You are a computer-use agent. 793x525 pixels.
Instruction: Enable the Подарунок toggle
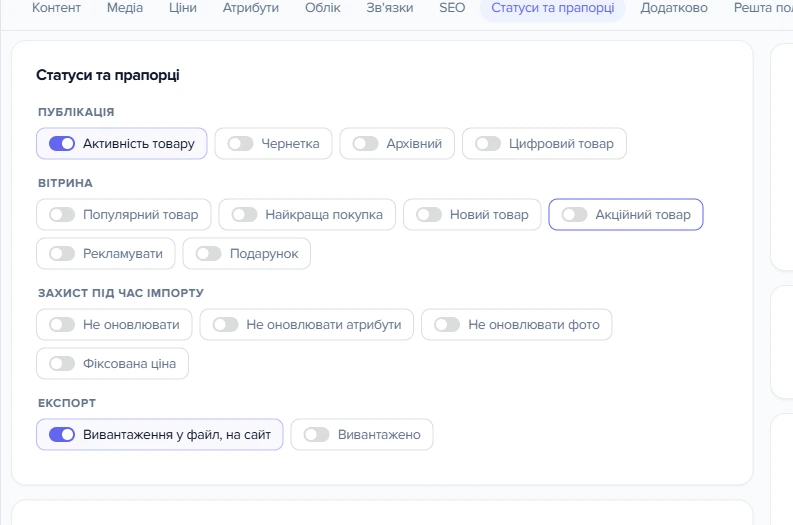208,253
